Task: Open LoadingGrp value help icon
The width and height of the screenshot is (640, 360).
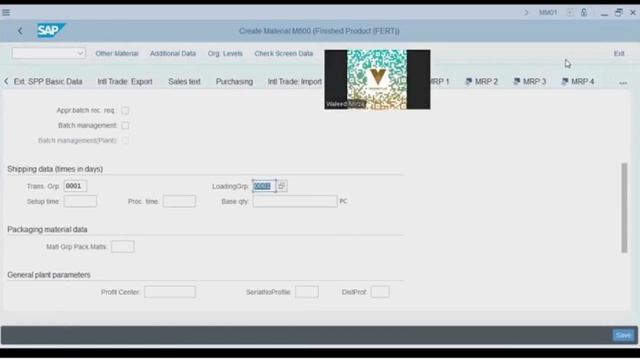Action: click(x=282, y=186)
